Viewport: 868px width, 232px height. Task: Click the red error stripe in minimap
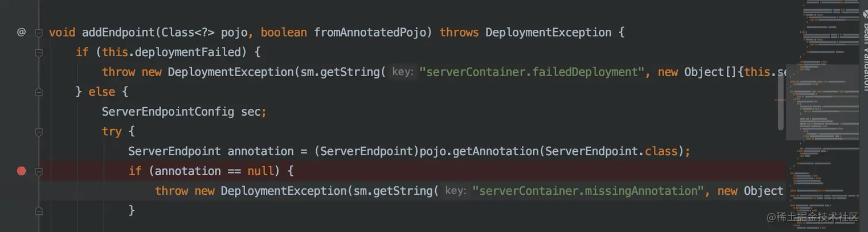pyautogui.click(x=780, y=100)
